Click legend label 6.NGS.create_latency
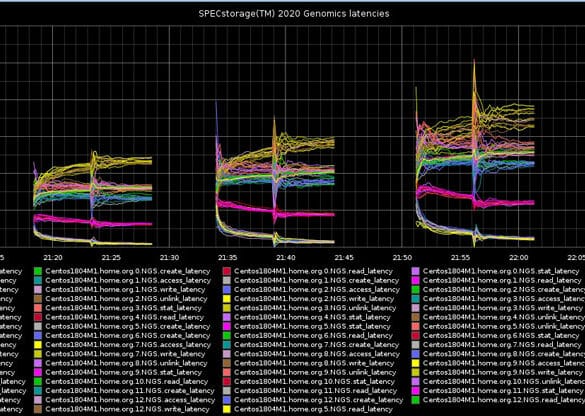The width and height of the screenshot is (585, 416). 128,335
